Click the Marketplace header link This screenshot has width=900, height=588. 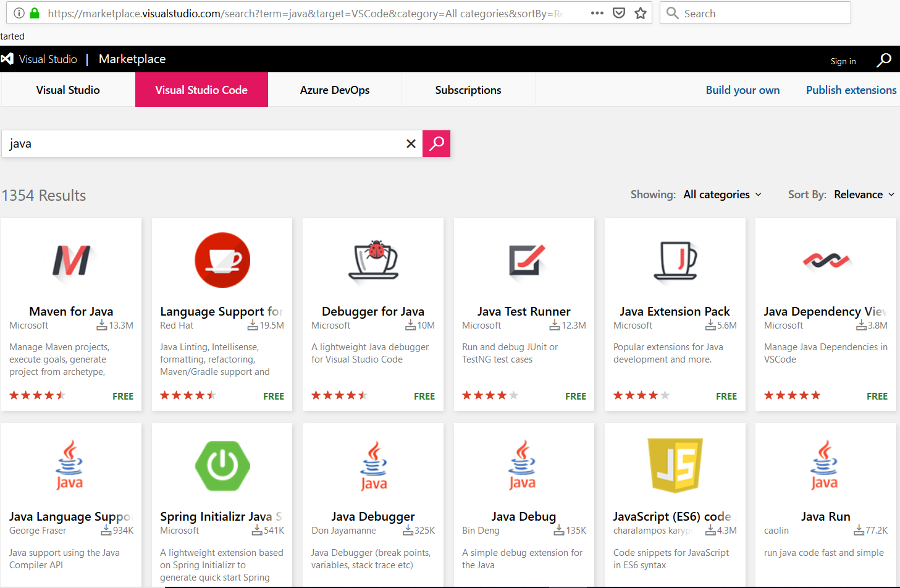pyautogui.click(x=132, y=59)
